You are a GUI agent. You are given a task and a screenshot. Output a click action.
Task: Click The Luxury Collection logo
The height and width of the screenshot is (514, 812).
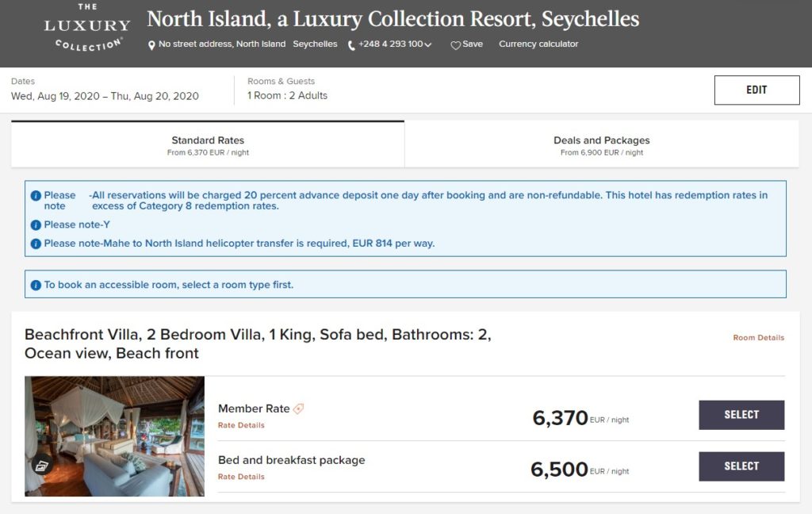pyautogui.click(x=87, y=29)
